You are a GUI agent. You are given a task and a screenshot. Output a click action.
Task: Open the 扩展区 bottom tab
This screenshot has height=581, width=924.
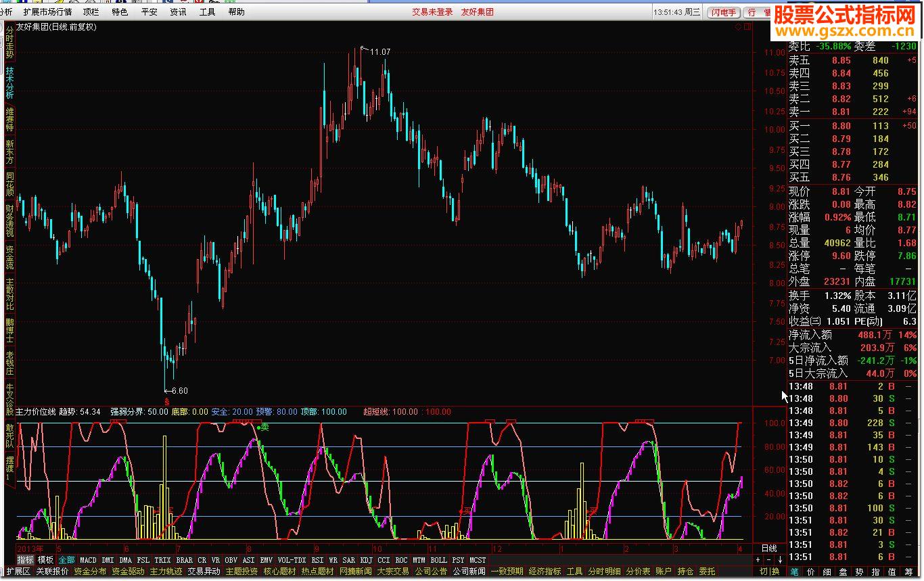pos(18,572)
